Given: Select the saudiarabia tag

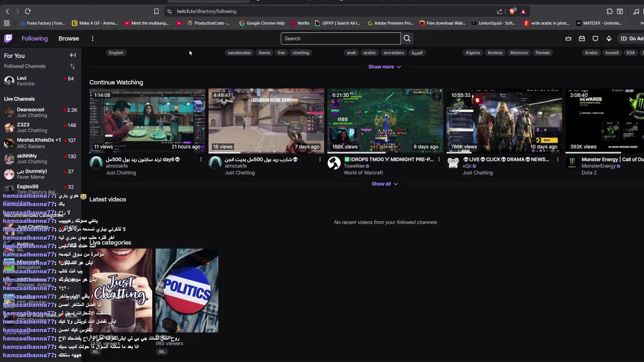Looking at the screenshot, I should pos(239,52).
